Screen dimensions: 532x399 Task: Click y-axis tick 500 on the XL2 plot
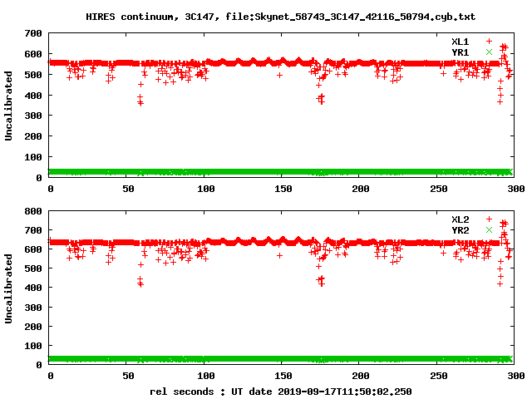click(33, 268)
